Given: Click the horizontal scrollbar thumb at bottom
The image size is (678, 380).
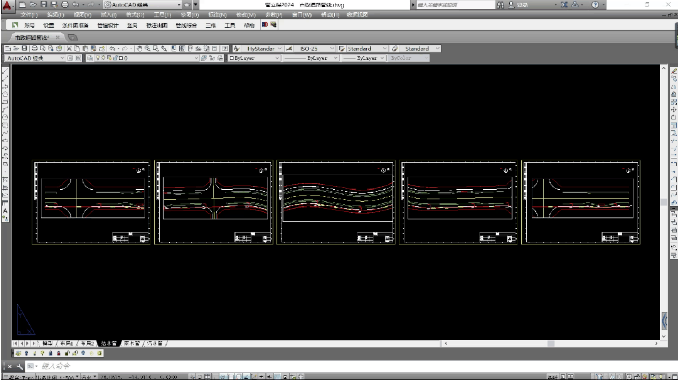Looking at the screenshot, I should [x=551, y=344].
